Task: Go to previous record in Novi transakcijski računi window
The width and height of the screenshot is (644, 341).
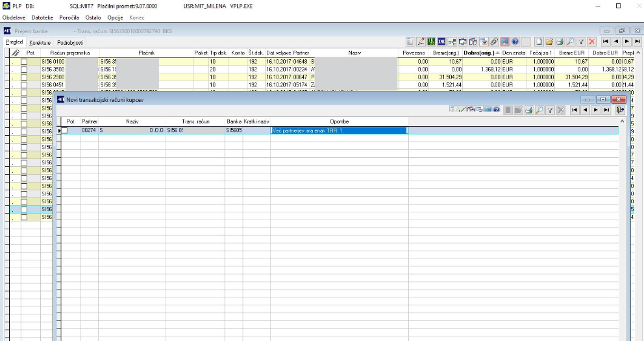Action: 586,110
